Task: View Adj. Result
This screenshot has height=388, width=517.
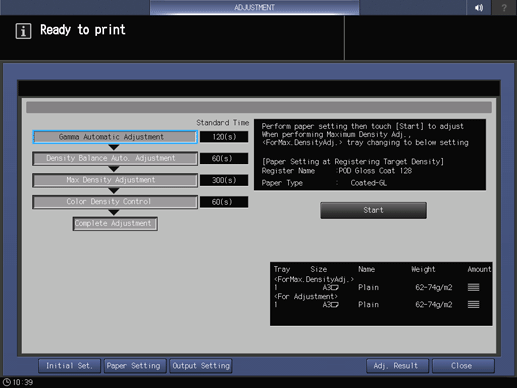Action: [x=397, y=366]
